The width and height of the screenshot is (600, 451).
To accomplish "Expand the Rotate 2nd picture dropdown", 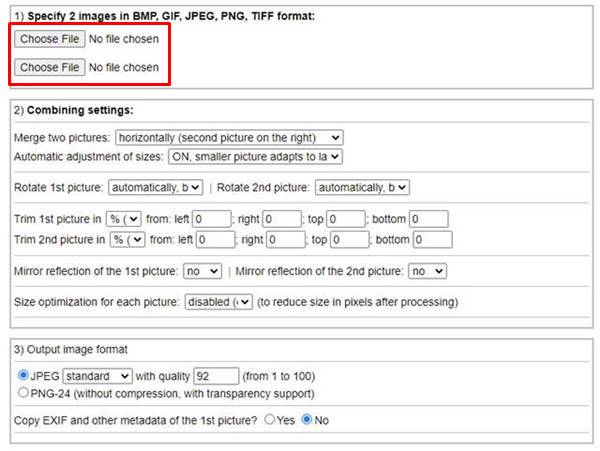I will click(x=362, y=187).
